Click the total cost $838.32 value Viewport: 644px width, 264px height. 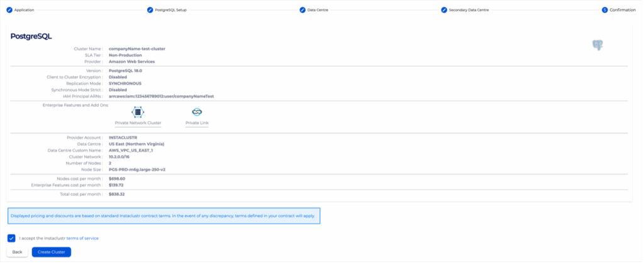click(x=118, y=194)
